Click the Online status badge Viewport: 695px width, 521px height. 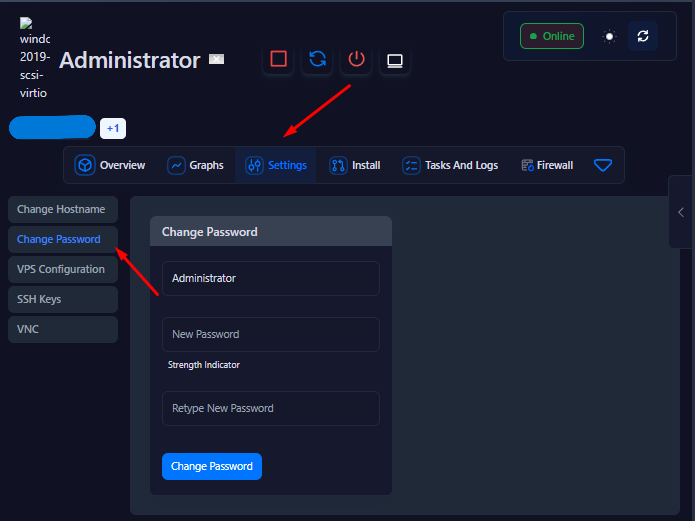(551, 36)
